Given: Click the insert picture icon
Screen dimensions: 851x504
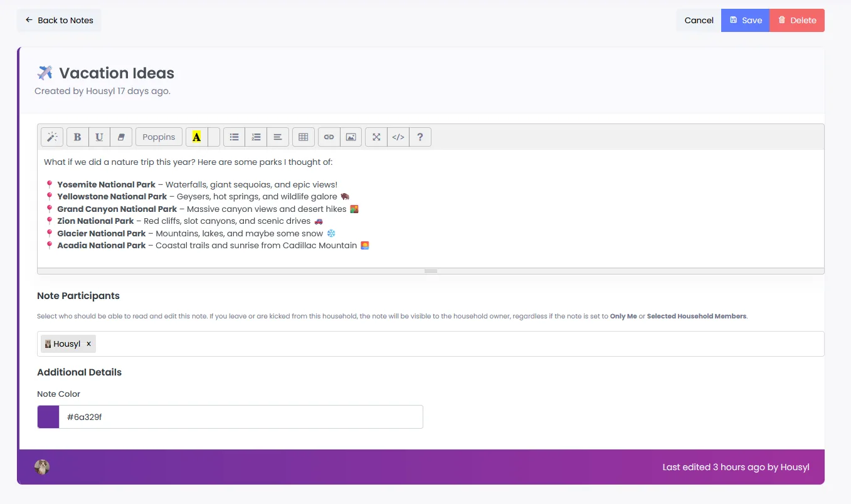Looking at the screenshot, I should [351, 137].
